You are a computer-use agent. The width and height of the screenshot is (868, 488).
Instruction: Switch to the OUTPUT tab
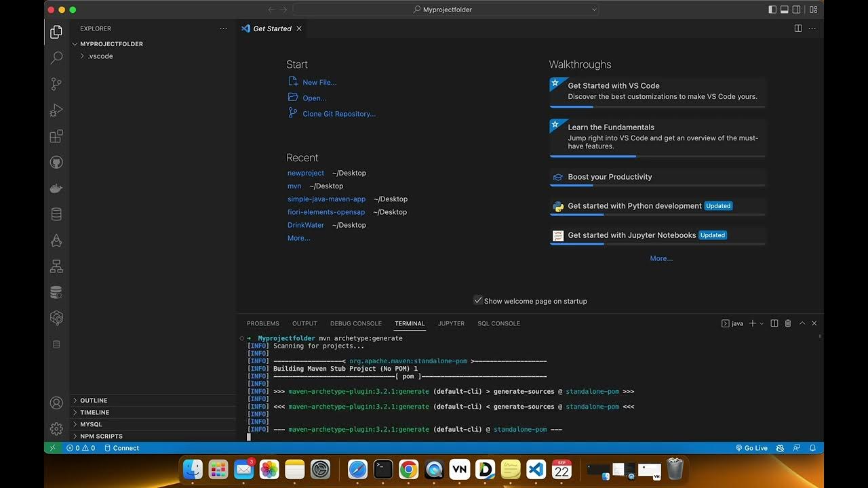[304, 323]
